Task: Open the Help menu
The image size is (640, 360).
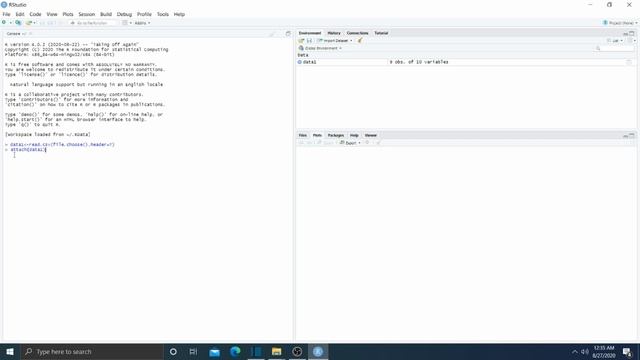Action: coord(179,14)
